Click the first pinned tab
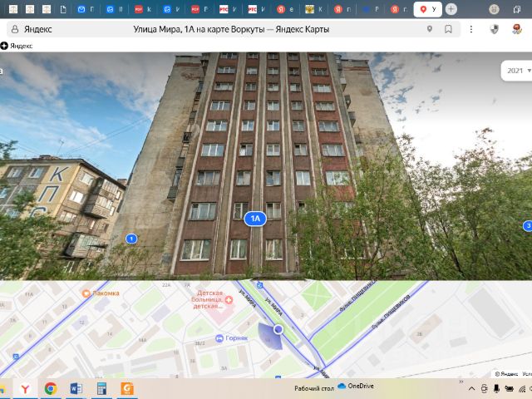Viewport: 532px width, 399px height. 13,9
